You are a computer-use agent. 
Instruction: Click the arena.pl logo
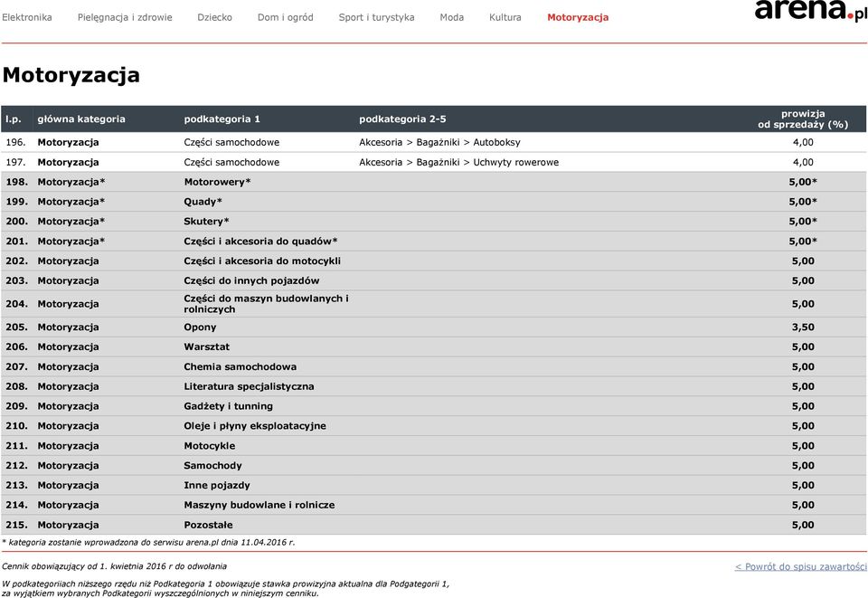coord(810,10)
